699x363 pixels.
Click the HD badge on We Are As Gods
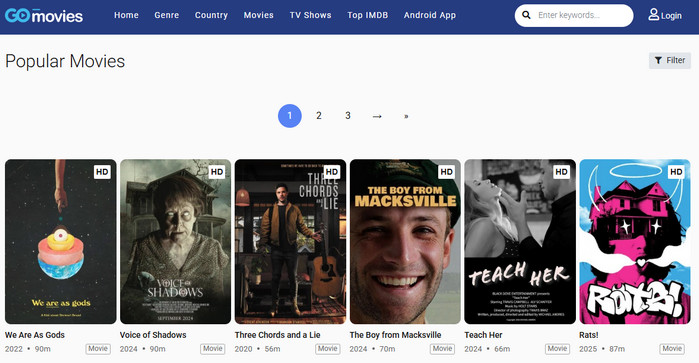pos(102,172)
